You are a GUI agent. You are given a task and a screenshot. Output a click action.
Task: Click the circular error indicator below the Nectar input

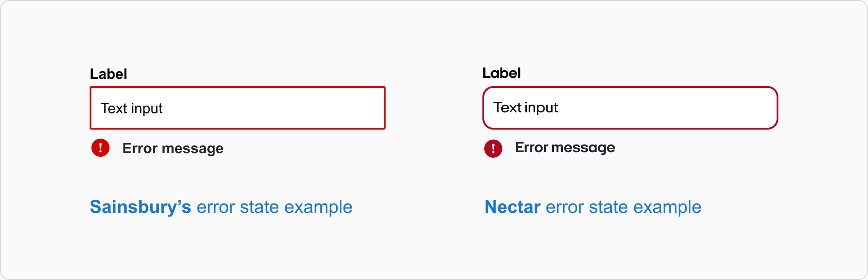tap(493, 149)
